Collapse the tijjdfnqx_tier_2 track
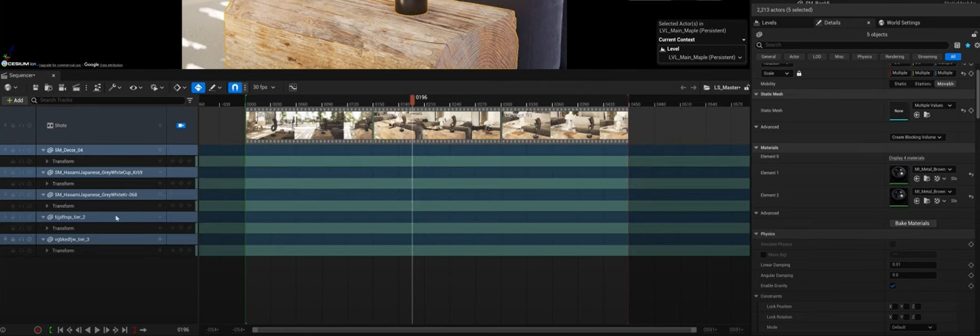The image size is (980, 336). coord(43,218)
